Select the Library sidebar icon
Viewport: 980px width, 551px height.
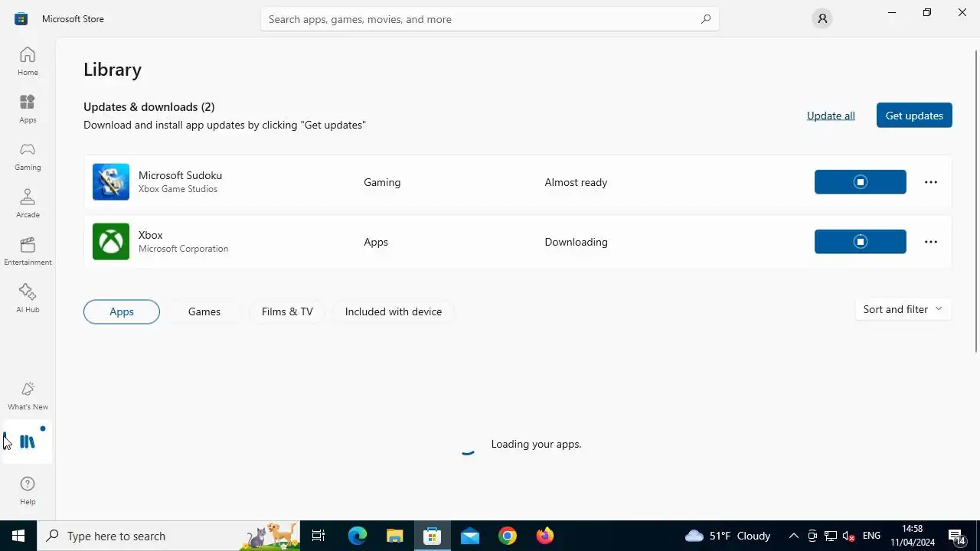pos(28,442)
